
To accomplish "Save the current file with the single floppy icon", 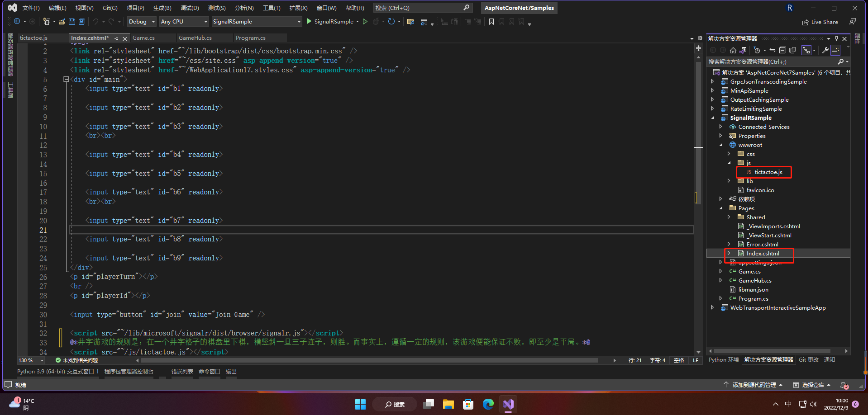I will [72, 22].
